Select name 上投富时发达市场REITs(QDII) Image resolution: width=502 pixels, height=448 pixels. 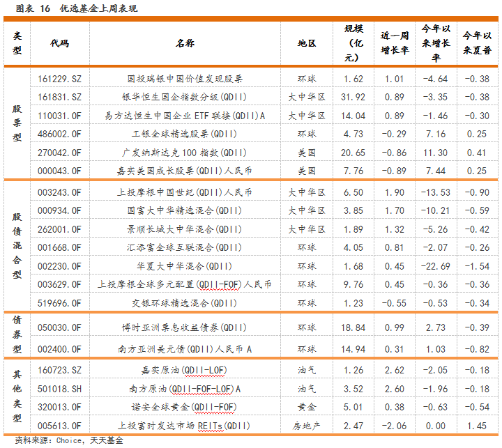click(184, 426)
